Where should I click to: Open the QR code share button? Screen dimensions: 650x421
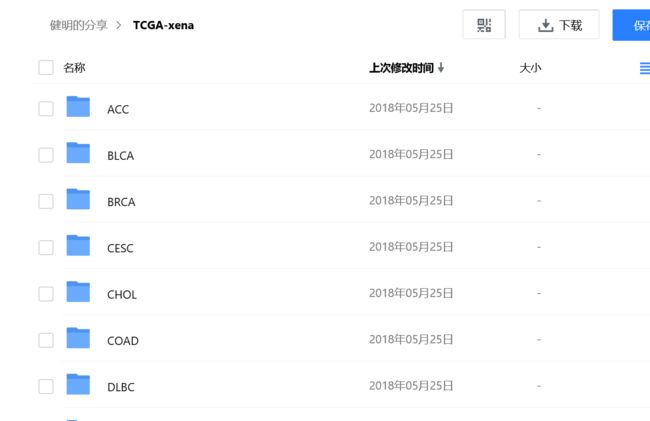tap(484, 25)
